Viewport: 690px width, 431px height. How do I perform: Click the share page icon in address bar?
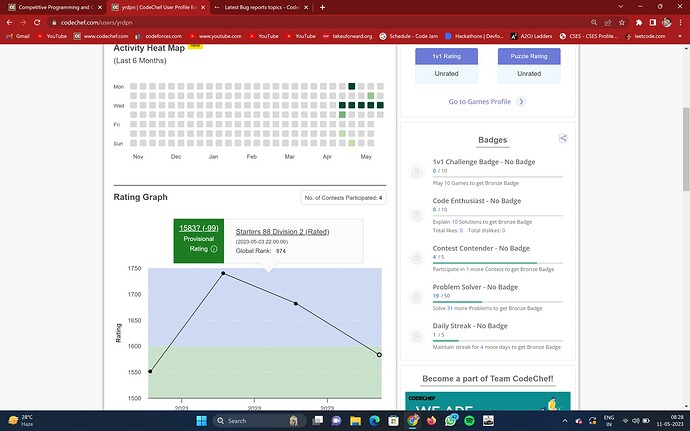pos(608,22)
